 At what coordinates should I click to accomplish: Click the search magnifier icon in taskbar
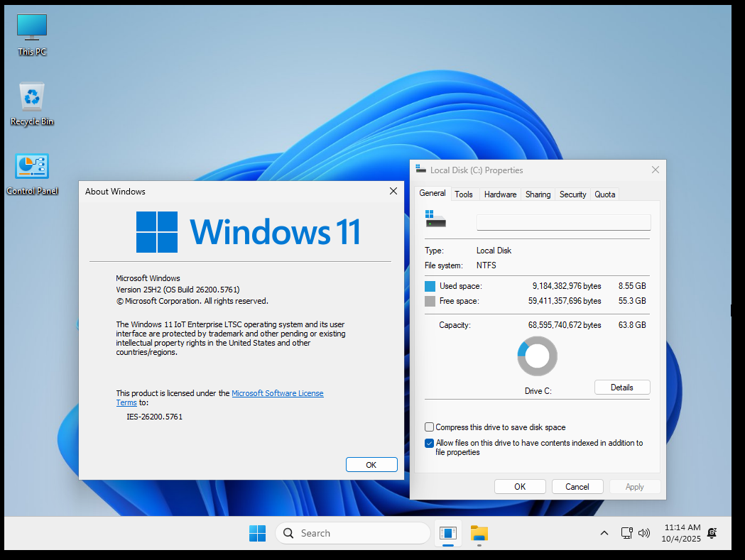pos(288,533)
